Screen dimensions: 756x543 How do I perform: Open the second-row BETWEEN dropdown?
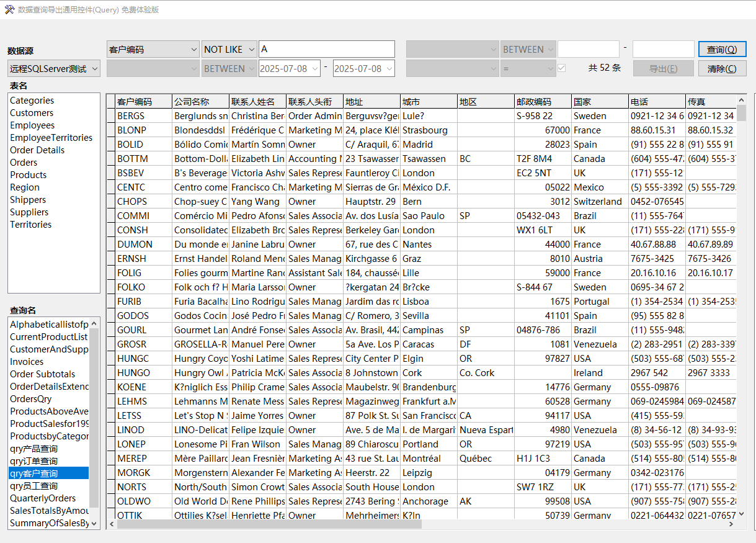coord(229,69)
